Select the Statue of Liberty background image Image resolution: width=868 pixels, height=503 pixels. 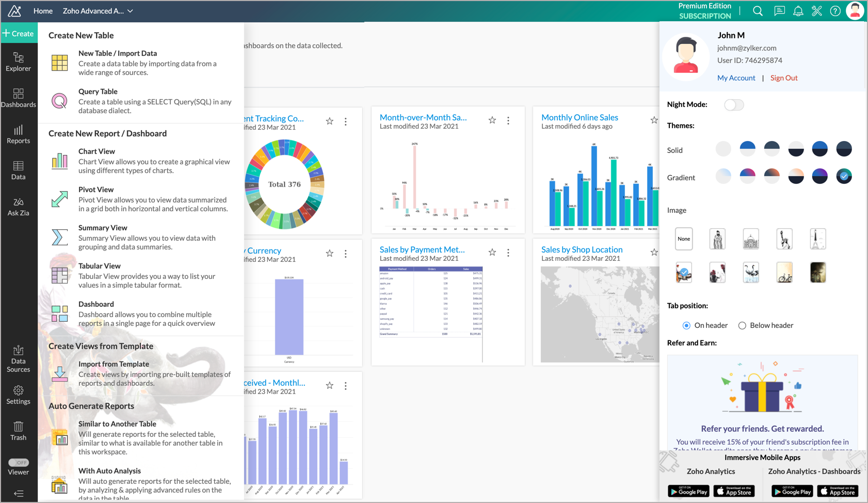[x=784, y=239]
